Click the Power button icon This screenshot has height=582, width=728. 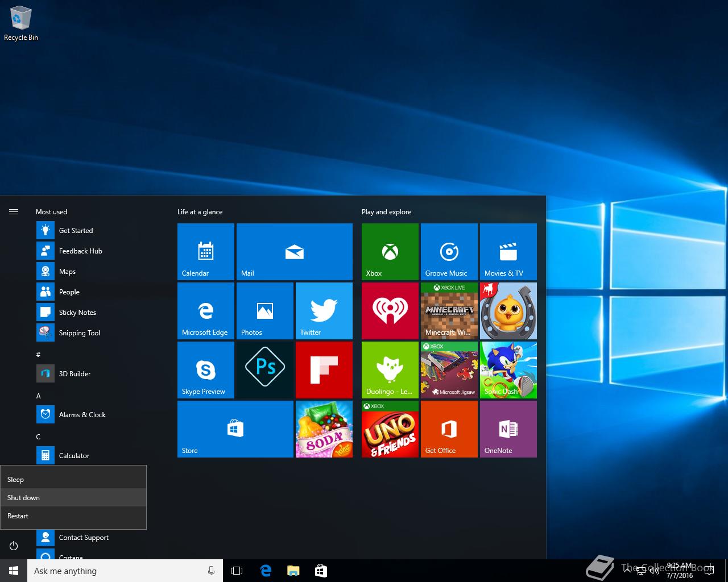14,546
